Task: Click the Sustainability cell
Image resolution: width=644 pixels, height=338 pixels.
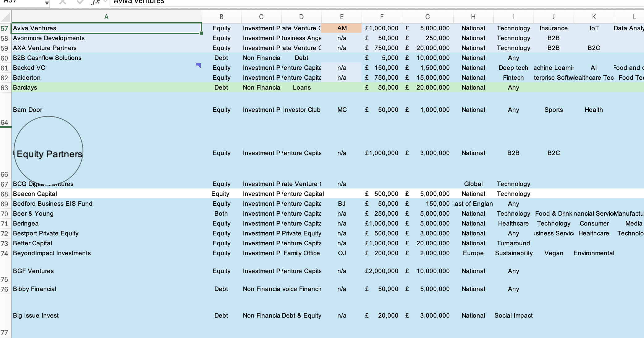Action: click(x=514, y=253)
